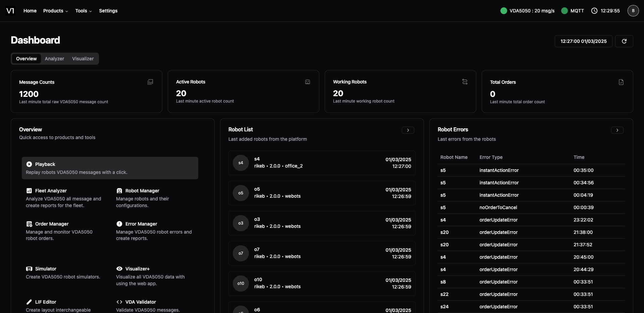The width and height of the screenshot is (644, 313).
Task: Click the s4 robot avatar
Action: (240, 163)
